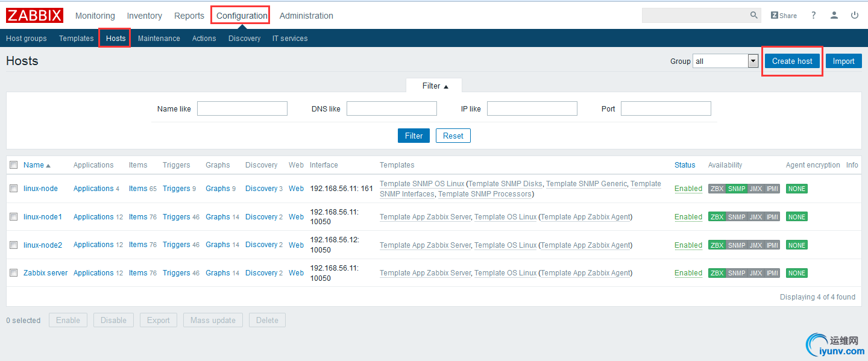Open Graphs for Zabbix server
The height and width of the screenshot is (361, 868).
(218, 273)
